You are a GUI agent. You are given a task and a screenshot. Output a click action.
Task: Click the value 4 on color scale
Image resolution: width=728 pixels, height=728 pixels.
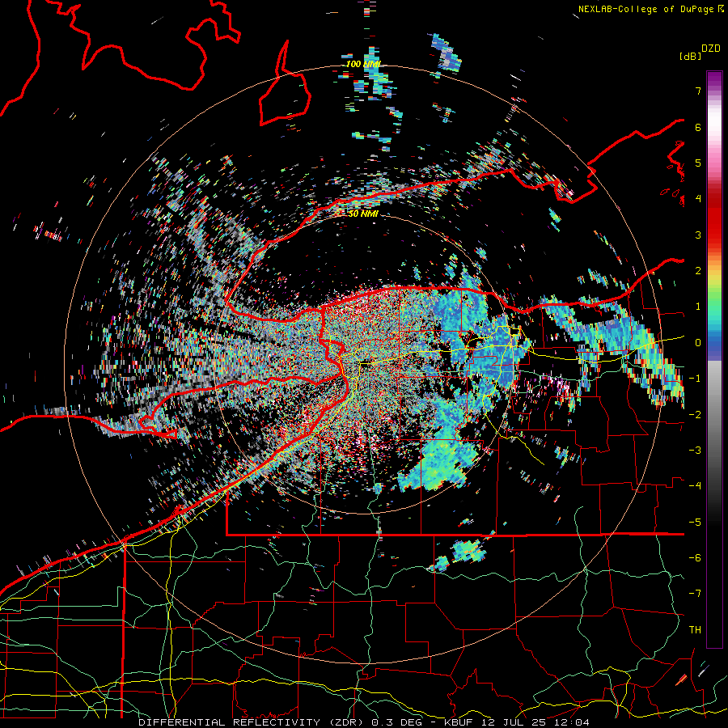point(698,199)
